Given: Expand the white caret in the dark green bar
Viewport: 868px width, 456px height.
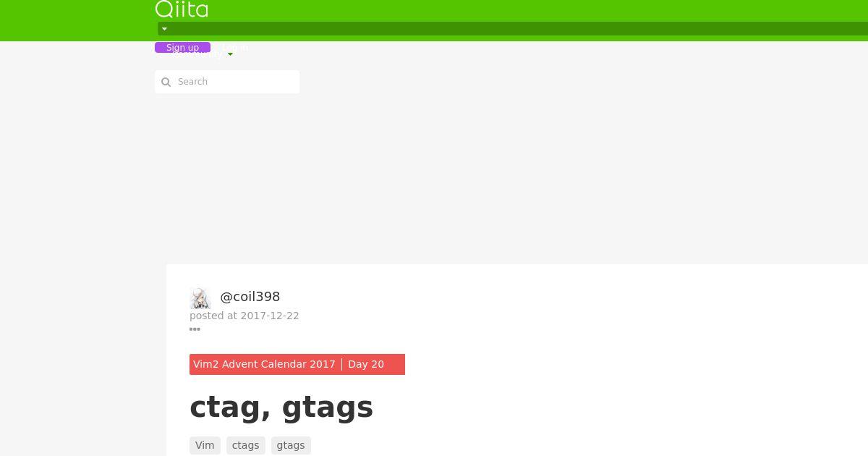Looking at the screenshot, I should [x=164, y=29].
